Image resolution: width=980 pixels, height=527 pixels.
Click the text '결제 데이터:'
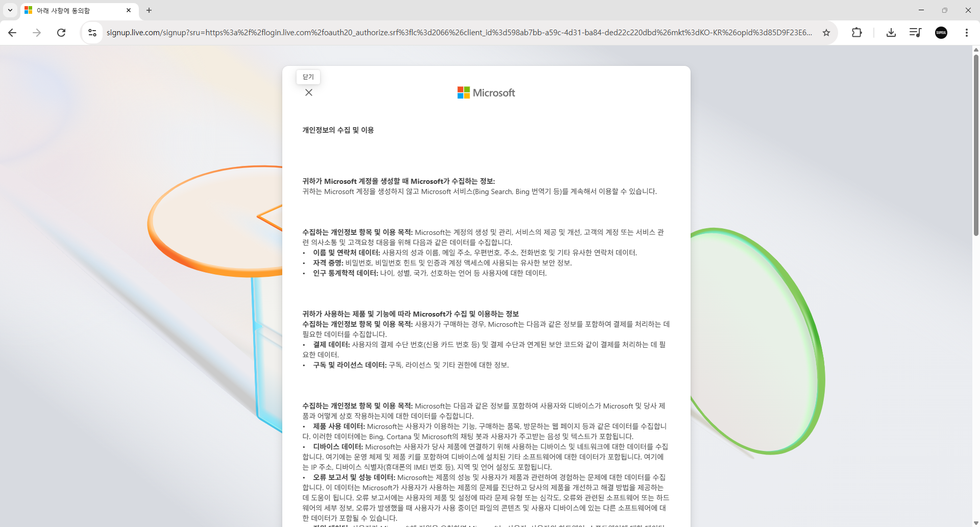point(331,345)
